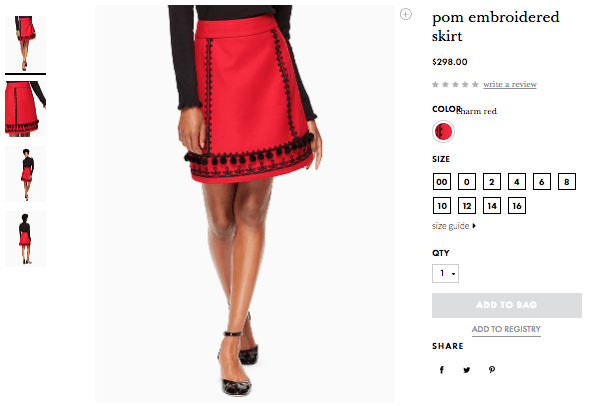Expand the size guide arrow
Viewport: 602px width, 406px height.
pos(474,226)
